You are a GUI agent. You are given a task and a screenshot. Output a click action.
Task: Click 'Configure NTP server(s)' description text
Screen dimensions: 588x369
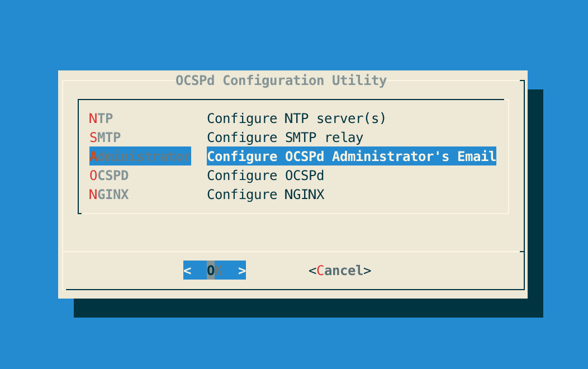[296, 119]
